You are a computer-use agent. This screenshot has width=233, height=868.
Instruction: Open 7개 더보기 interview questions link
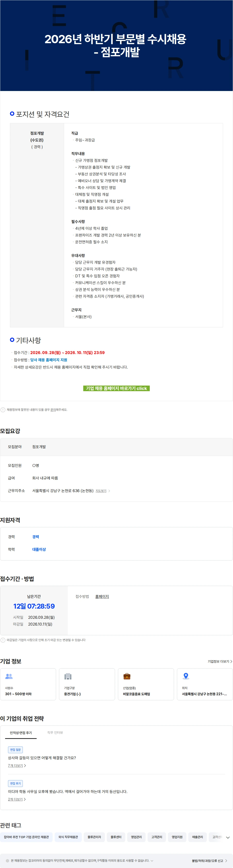[x=17, y=766]
